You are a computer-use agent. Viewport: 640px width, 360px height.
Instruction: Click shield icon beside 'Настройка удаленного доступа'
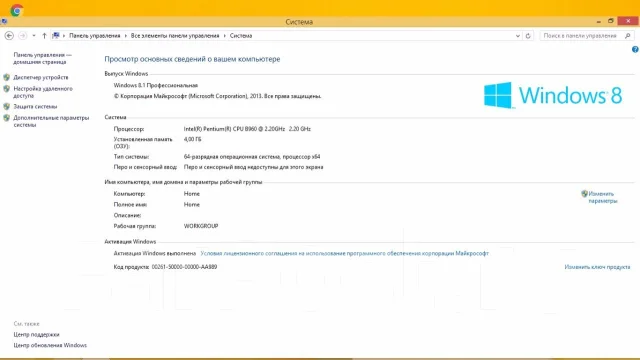[7, 89]
